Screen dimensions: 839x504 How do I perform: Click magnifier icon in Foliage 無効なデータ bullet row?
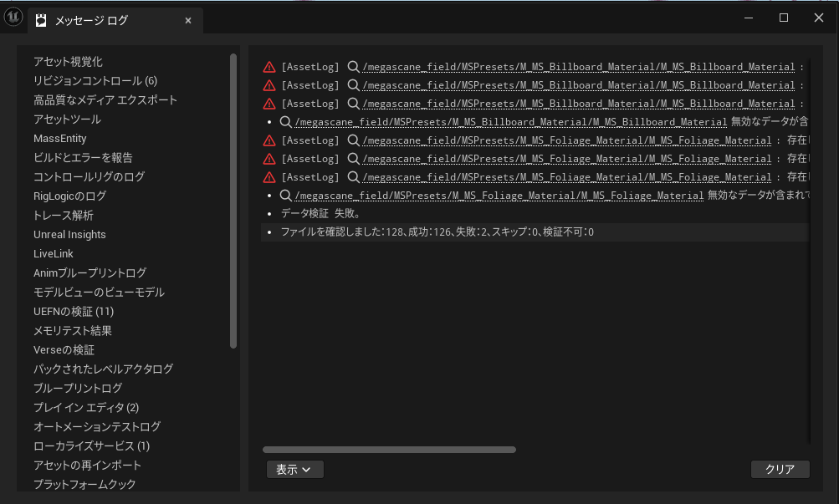click(286, 196)
